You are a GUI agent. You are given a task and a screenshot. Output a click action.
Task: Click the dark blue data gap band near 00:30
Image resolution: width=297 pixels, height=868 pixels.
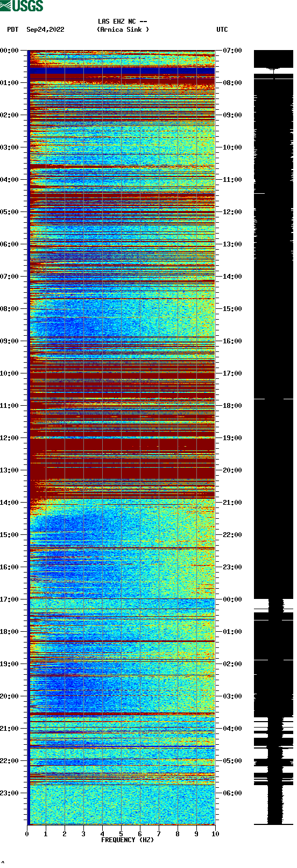point(122,70)
